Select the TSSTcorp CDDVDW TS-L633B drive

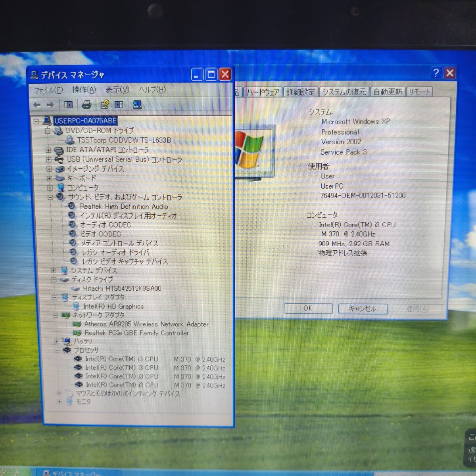pos(124,140)
